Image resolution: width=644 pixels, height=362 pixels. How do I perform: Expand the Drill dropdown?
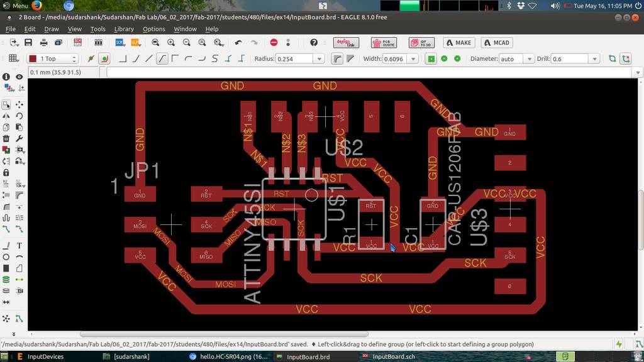coord(595,59)
